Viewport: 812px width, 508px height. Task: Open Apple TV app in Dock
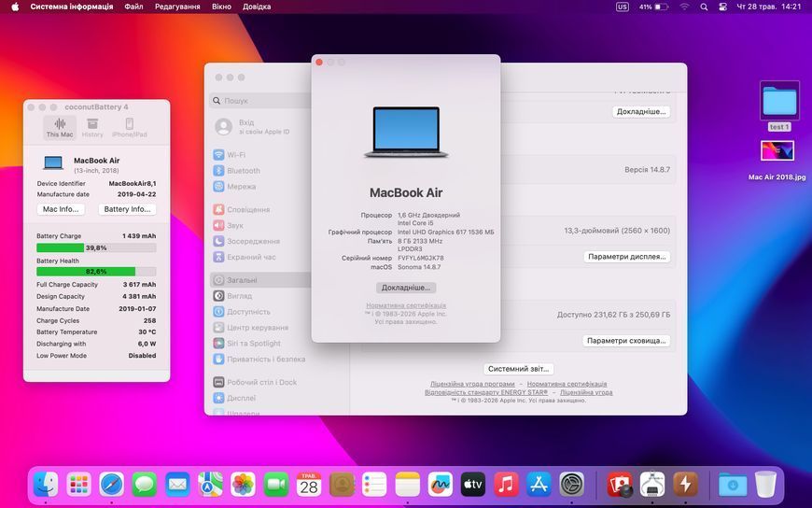point(473,485)
